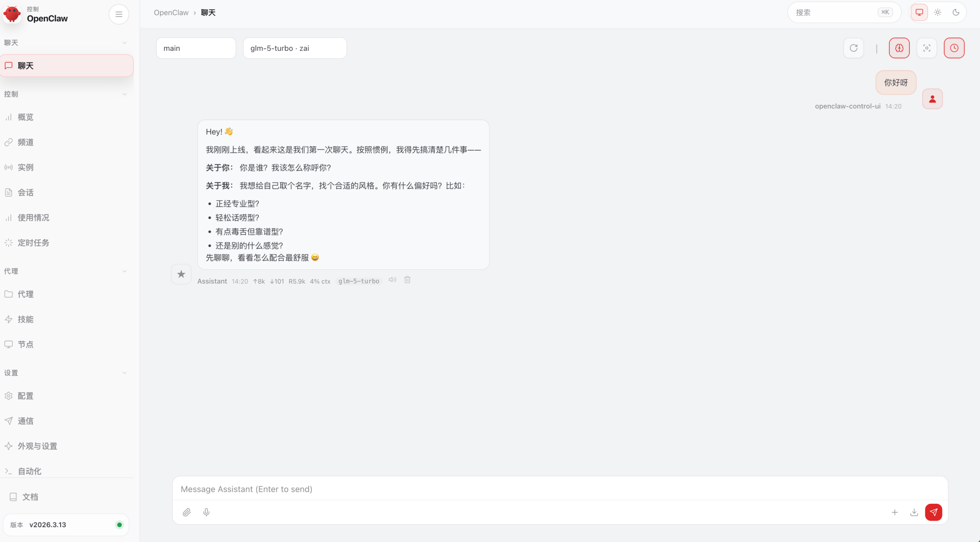980x542 pixels.
Task: Collapse the 控制 sidebar section
Action: tap(124, 94)
